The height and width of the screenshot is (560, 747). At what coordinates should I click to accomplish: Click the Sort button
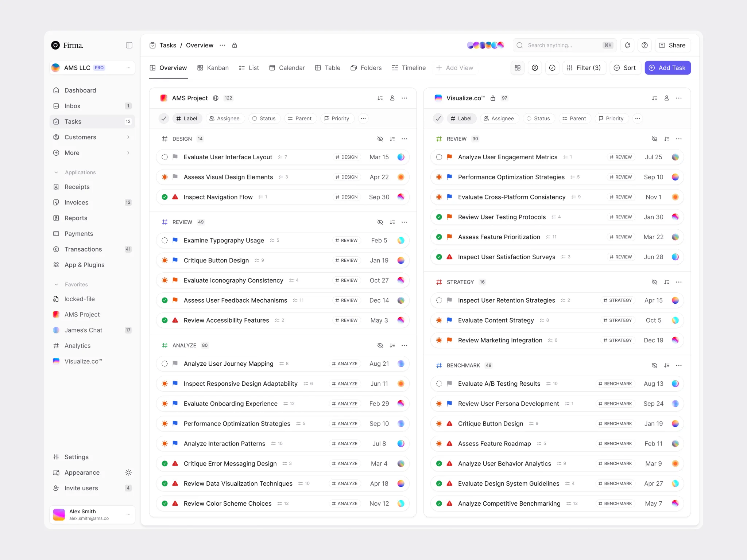coord(625,68)
